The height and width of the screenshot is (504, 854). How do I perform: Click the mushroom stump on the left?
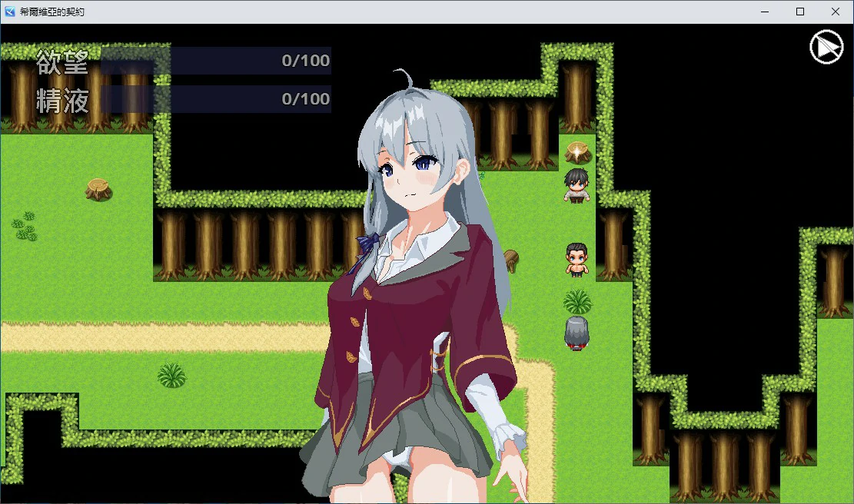pos(97,187)
